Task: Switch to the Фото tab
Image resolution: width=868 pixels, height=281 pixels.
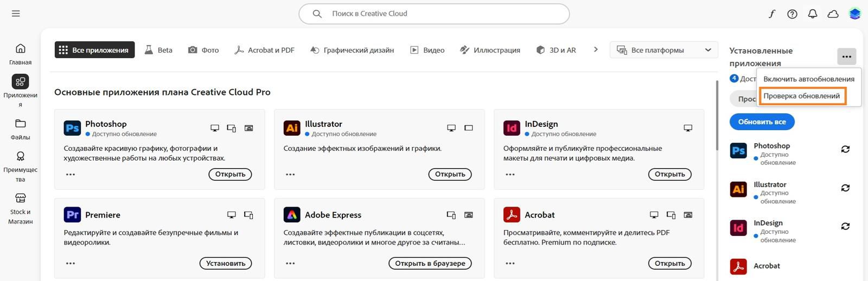Action: tap(203, 50)
